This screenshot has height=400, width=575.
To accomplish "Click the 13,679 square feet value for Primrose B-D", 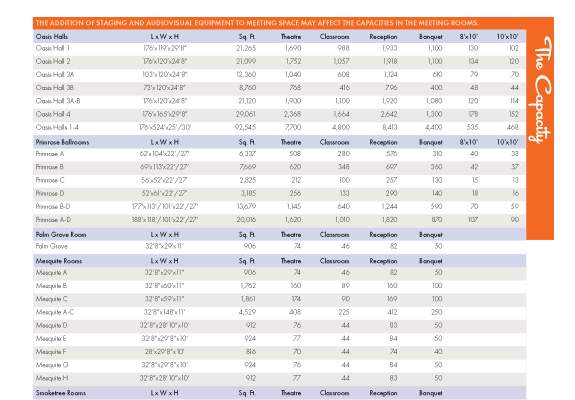I will 246,206.
